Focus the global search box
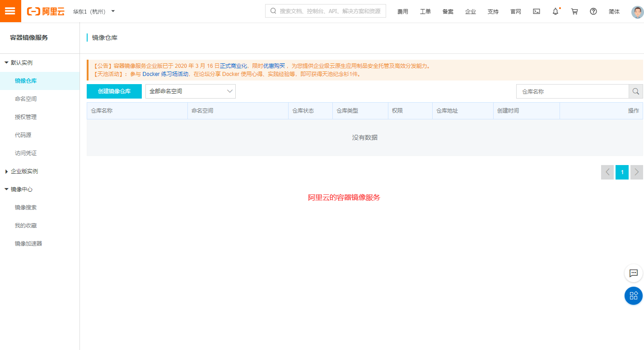644x350 pixels. pos(326,11)
